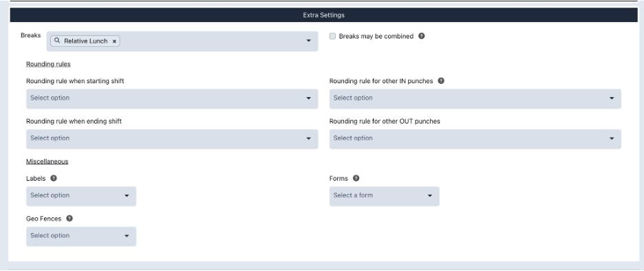Screen dimensions: 644x271
Task: Click help icon beside Rounding rule for other IN punches
Action: 441,81
